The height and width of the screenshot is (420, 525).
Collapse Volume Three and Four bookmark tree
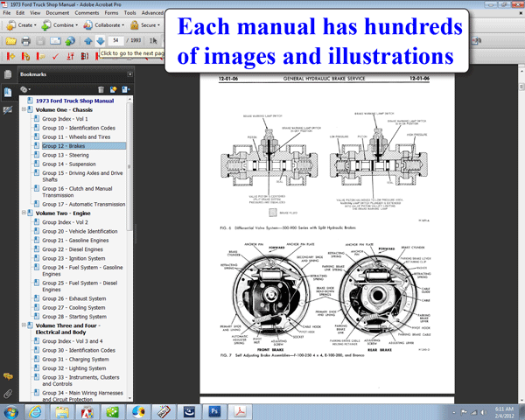point(24,325)
